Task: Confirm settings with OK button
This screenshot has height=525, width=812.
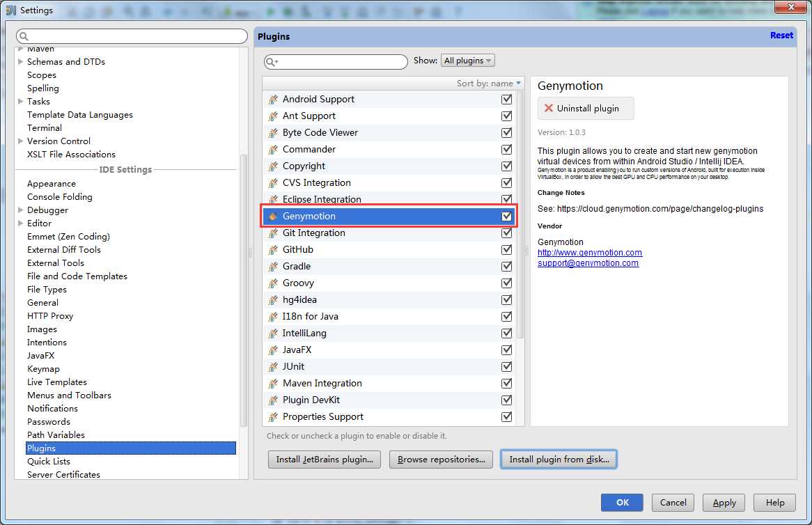Action: (622, 502)
